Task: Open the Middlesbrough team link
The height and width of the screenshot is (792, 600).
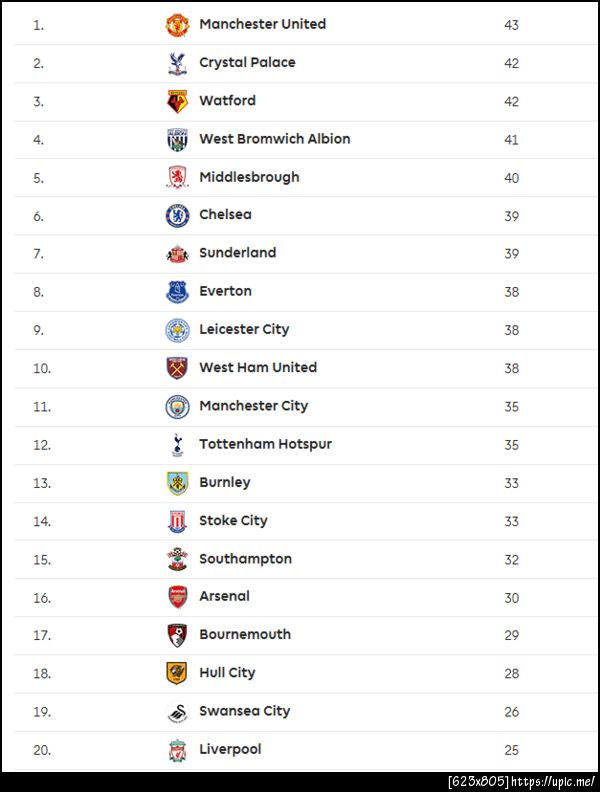Action: pyautogui.click(x=249, y=177)
